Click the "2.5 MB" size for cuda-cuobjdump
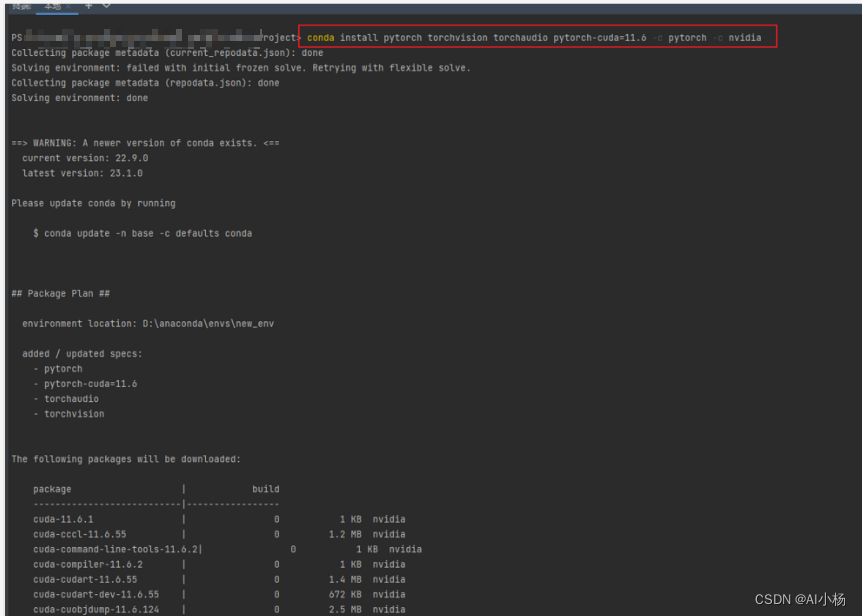This screenshot has height=616, width=862. [x=345, y=609]
